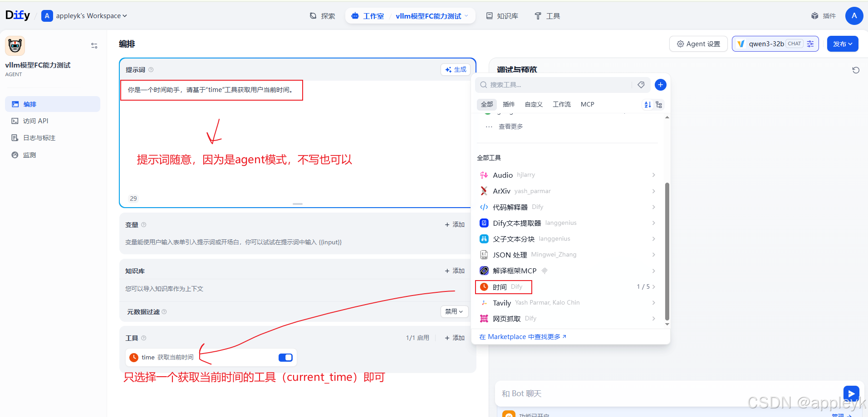
Task: Click the app avatar icon above vllm模型FC能力测试
Action: point(14,45)
